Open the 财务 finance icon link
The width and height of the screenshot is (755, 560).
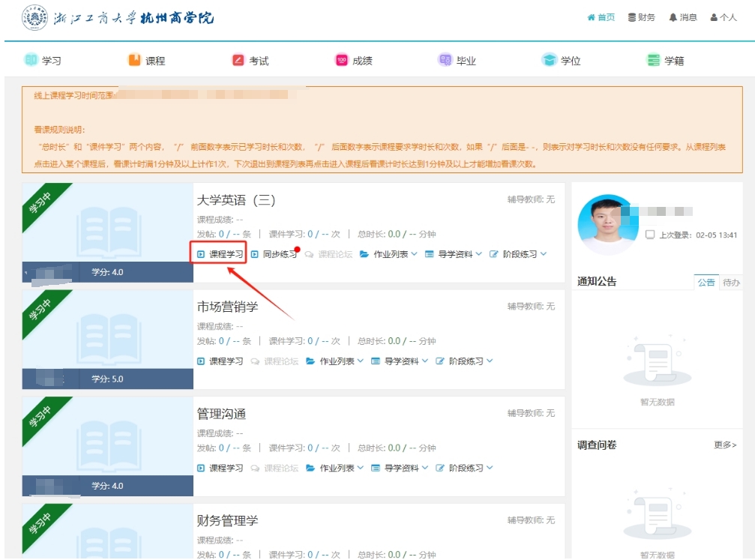pos(641,17)
